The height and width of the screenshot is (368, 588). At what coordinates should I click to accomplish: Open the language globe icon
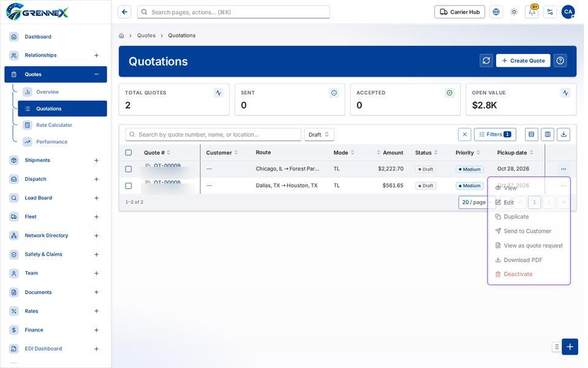(x=496, y=12)
